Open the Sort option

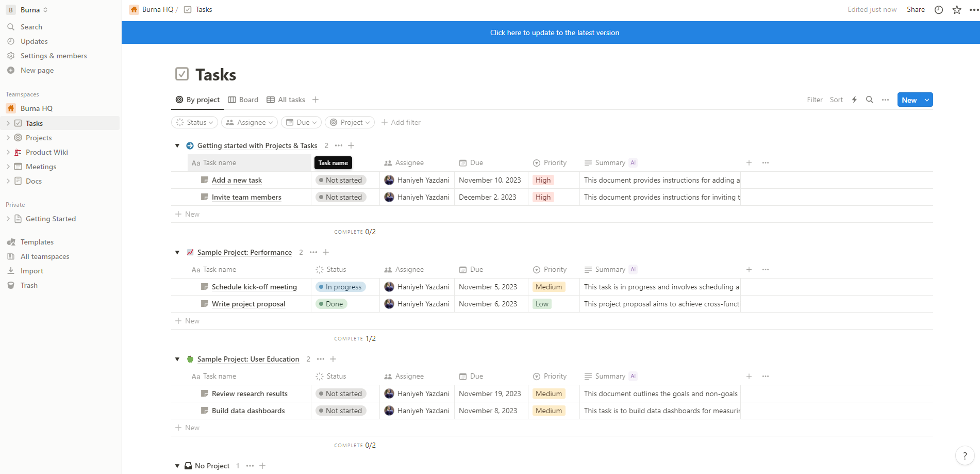click(836, 100)
